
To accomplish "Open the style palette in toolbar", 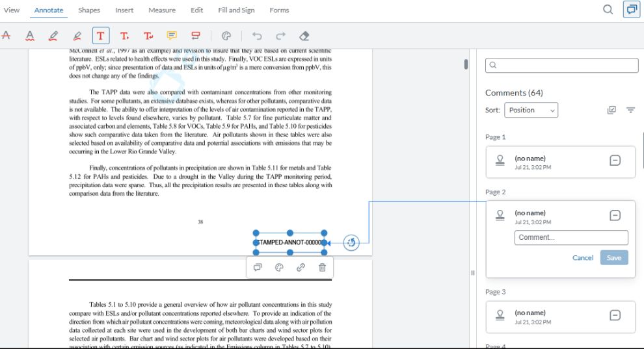I will click(226, 36).
